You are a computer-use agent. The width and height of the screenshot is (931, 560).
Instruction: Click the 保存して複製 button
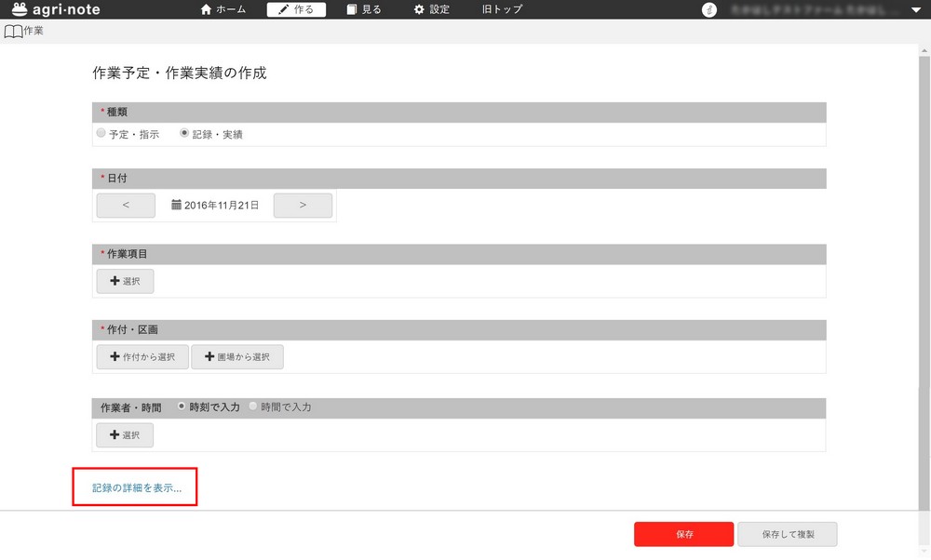(x=787, y=535)
